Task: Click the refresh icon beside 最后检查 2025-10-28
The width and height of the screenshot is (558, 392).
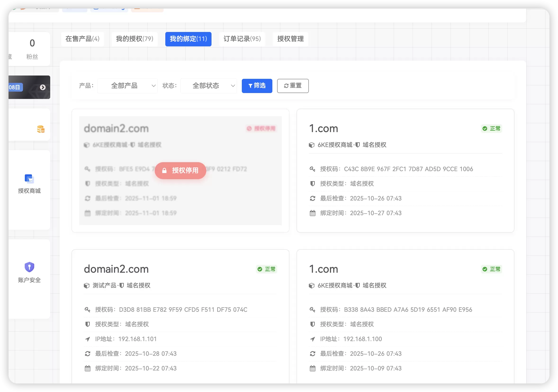Action: 87,353
